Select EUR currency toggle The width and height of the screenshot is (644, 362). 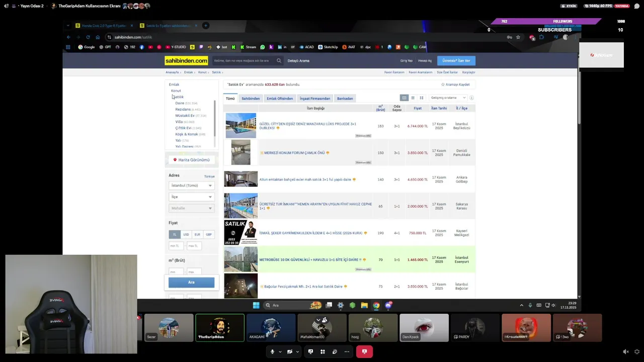[x=197, y=234]
